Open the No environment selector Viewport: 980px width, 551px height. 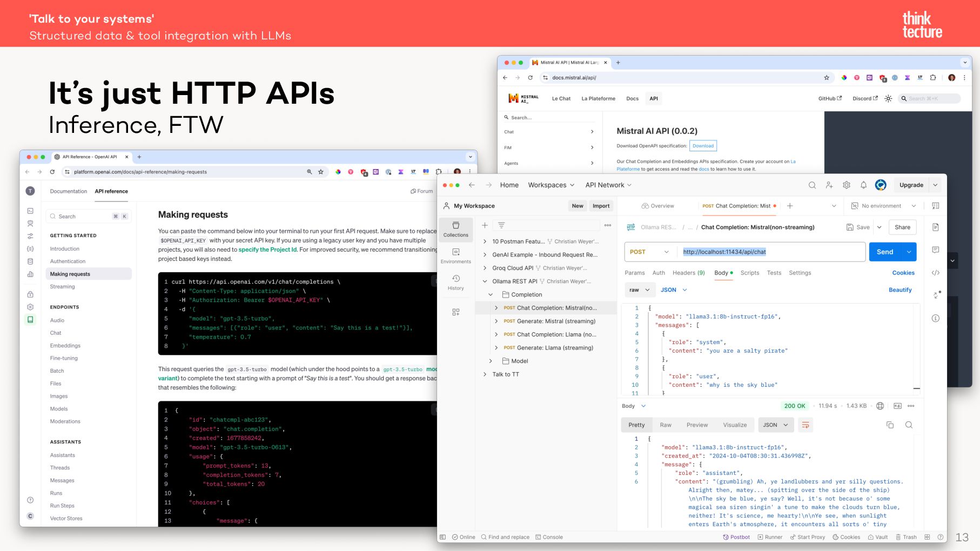884,206
